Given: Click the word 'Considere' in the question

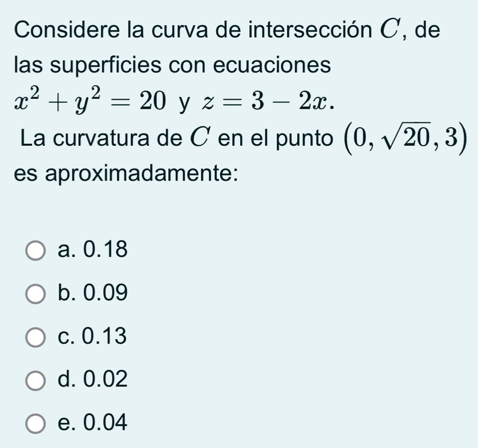Looking at the screenshot, I should (67, 30).
